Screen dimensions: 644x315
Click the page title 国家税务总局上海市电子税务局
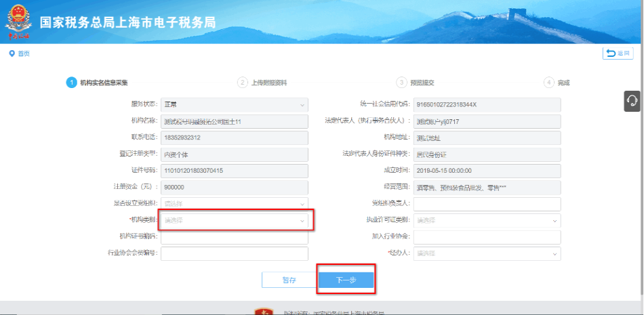click(x=127, y=22)
